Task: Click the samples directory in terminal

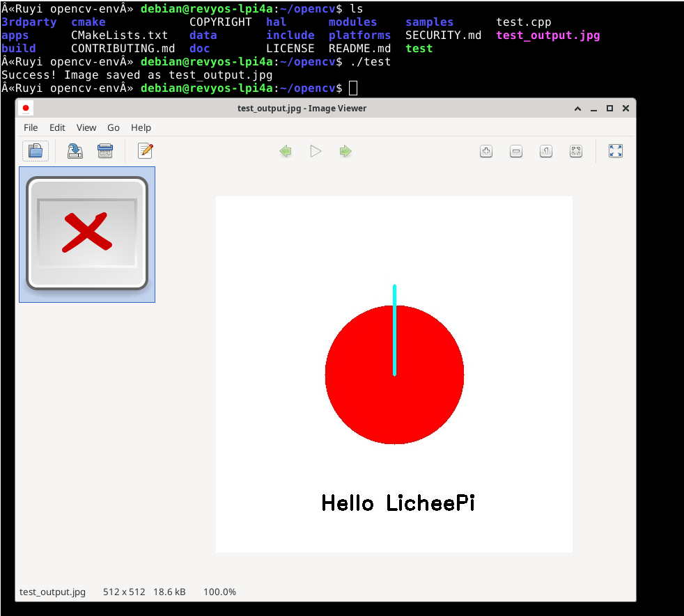Action: point(429,22)
